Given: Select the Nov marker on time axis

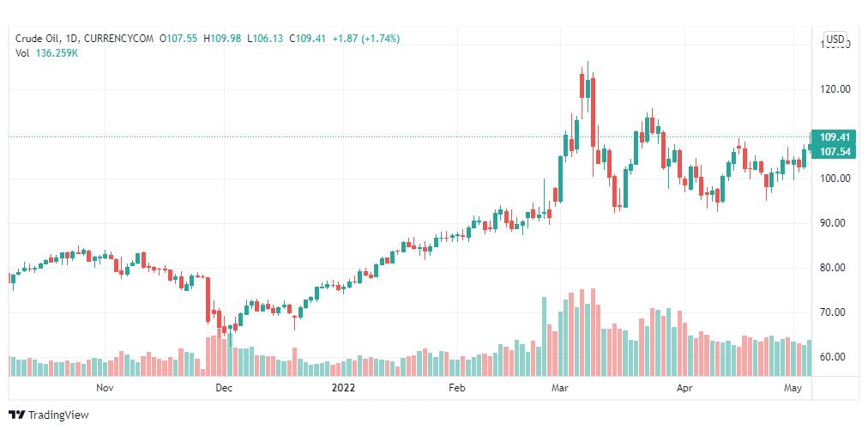Looking at the screenshot, I should point(105,388).
